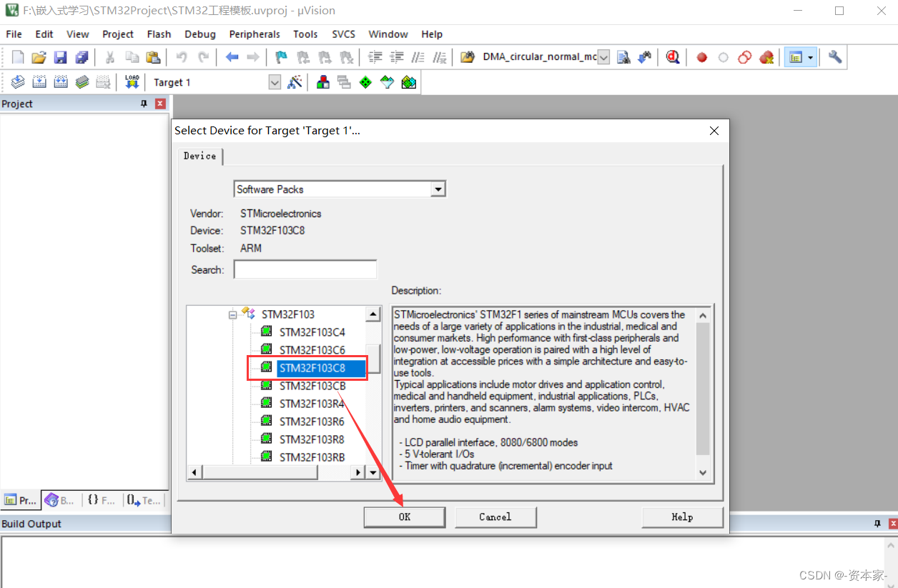Download code to flash with LOAD
The height and width of the screenshot is (588, 898).
pyautogui.click(x=132, y=82)
